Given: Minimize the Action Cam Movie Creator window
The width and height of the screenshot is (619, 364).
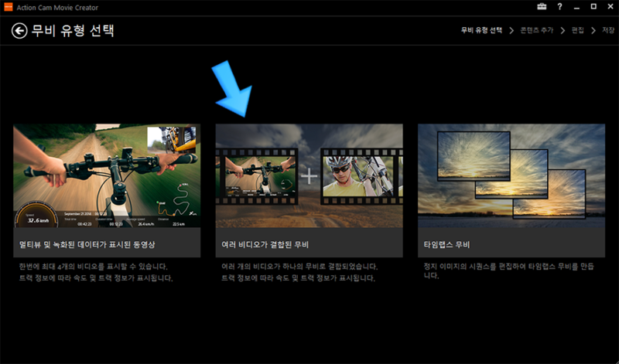Looking at the screenshot, I should click(576, 7).
